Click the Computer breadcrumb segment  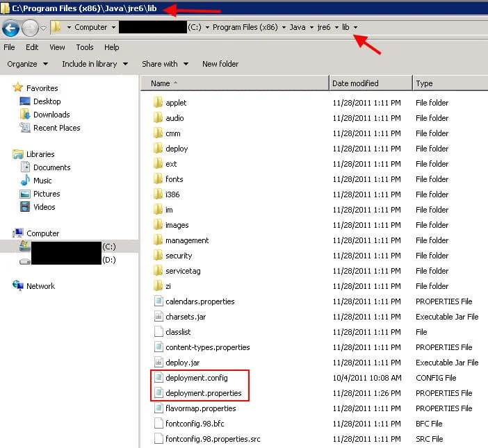(x=90, y=27)
